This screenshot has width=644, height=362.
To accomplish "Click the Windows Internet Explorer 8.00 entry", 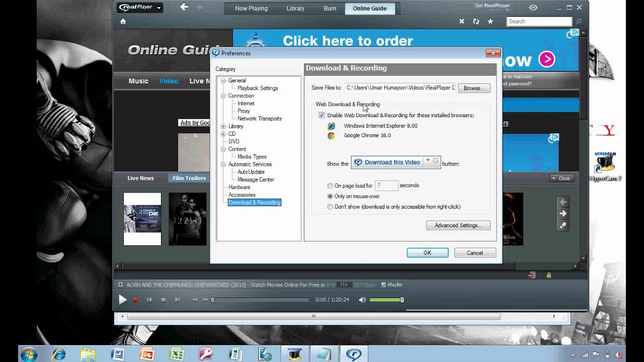I will point(372,126).
